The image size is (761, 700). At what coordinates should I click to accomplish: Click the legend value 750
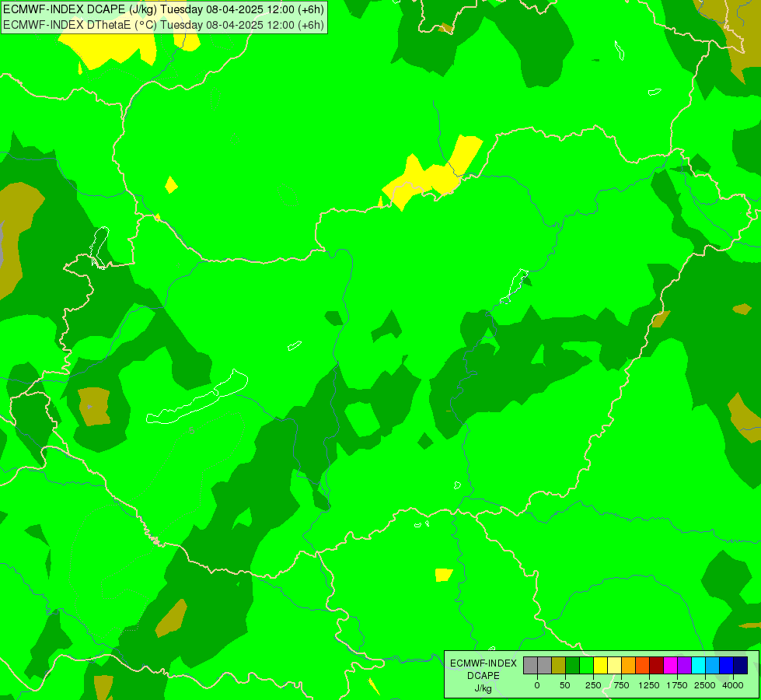pyautogui.click(x=621, y=685)
